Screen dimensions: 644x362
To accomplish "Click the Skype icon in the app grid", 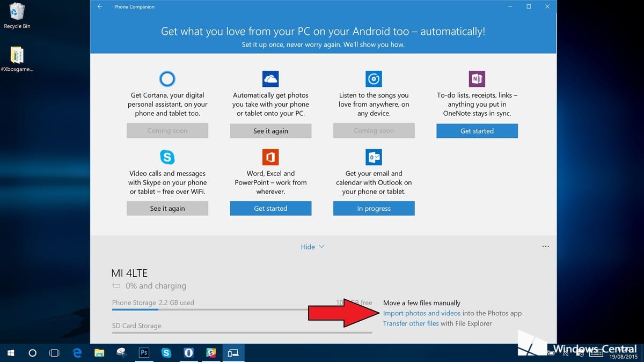I will (167, 157).
